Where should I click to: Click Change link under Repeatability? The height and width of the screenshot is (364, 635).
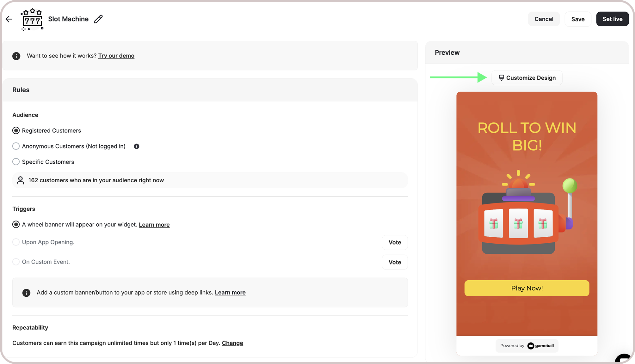coord(232,343)
